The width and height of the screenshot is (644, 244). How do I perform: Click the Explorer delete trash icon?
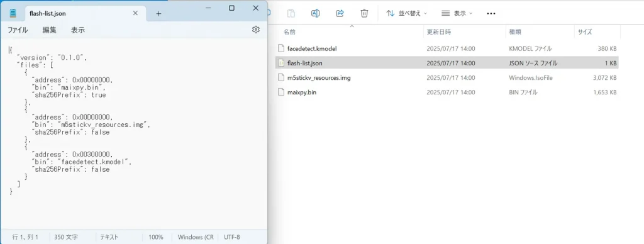pyautogui.click(x=364, y=13)
